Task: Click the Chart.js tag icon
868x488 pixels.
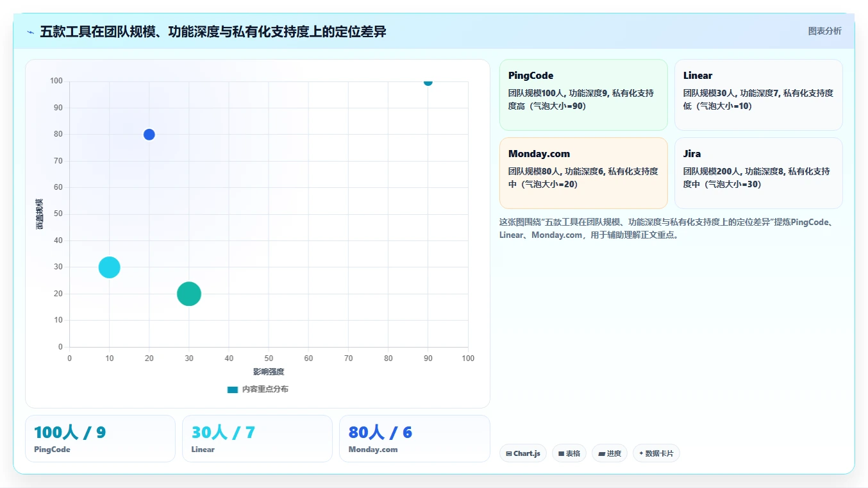Action: [509, 453]
